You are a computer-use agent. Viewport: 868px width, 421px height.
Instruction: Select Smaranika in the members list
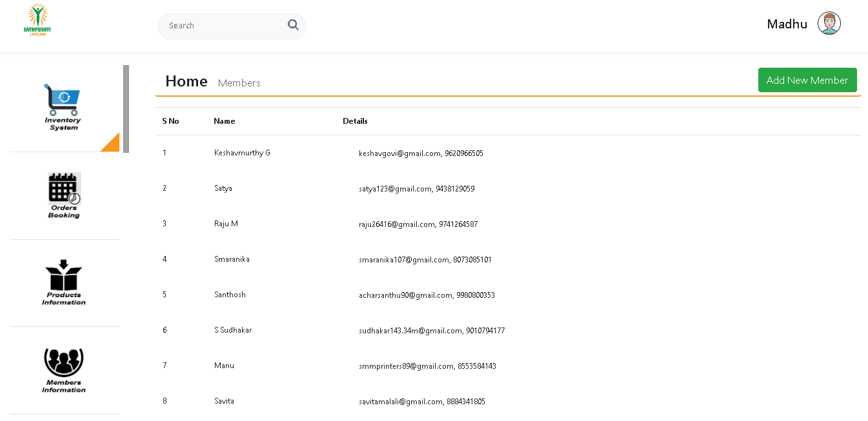coord(232,259)
